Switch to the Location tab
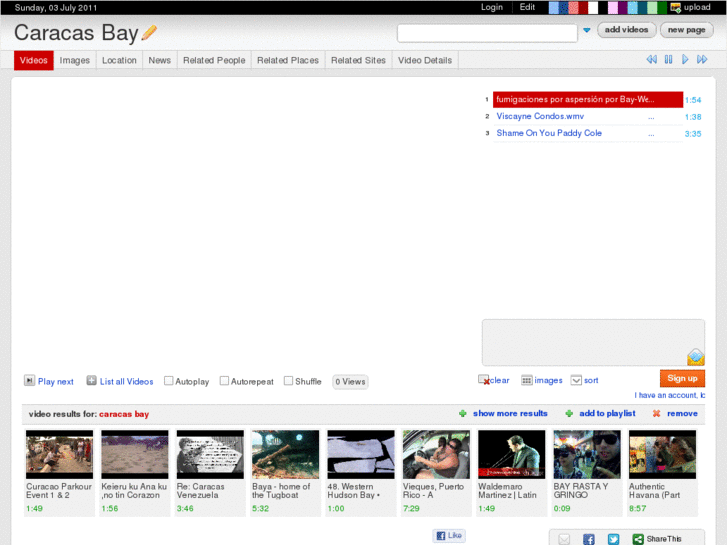 click(119, 60)
